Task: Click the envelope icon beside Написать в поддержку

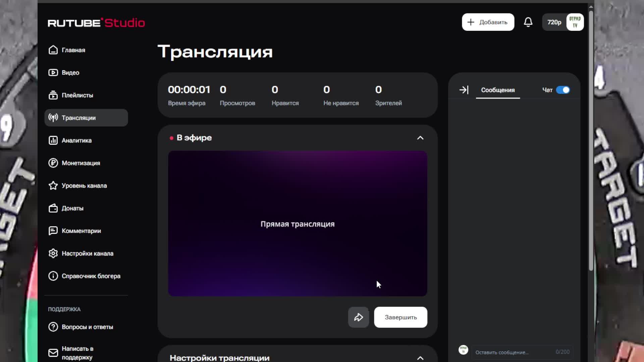Action: coord(53,353)
